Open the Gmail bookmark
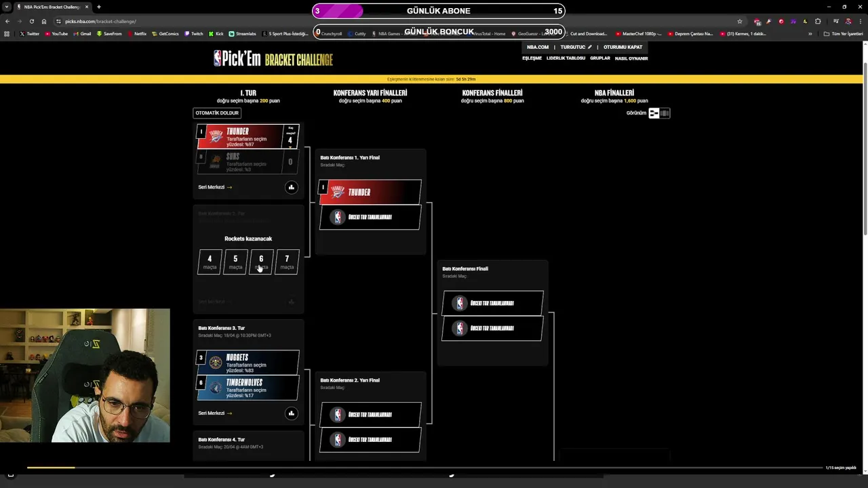This screenshot has width=868, height=488. click(82, 33)
